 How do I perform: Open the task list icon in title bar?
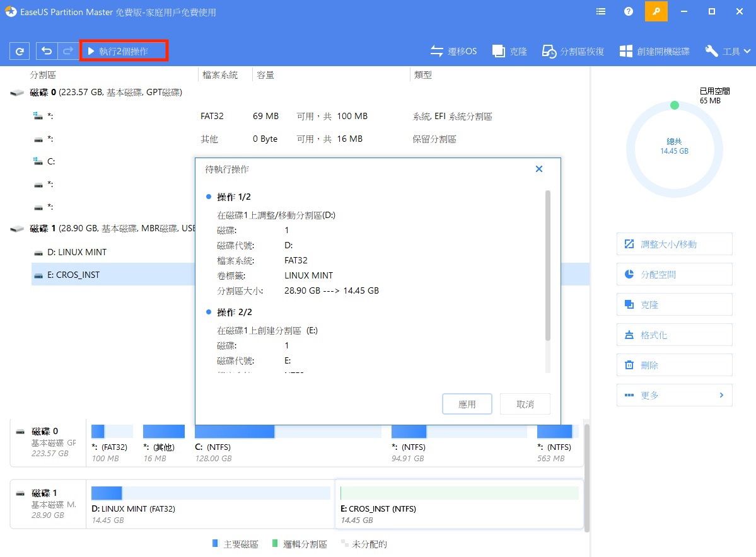600,11
